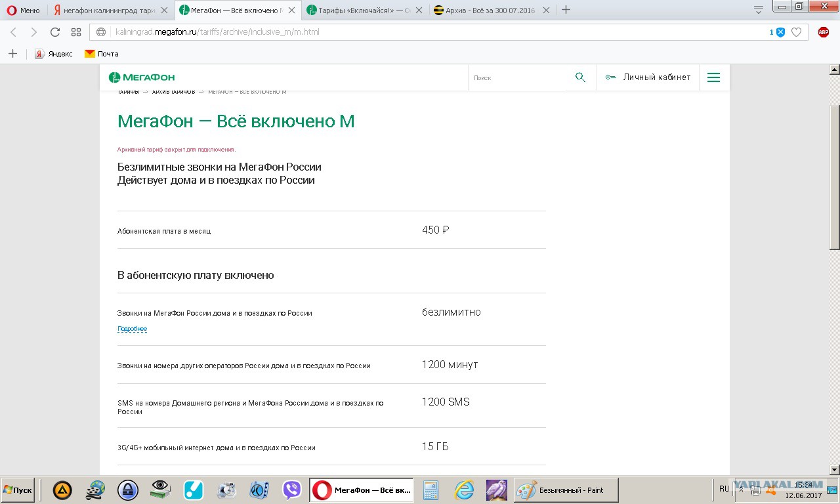
Task: Show hidden system tray icons
Action: (742, 490)
